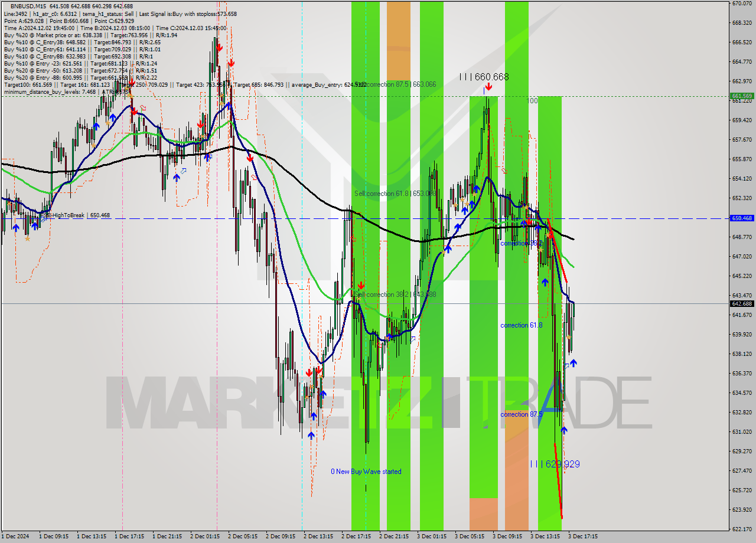Click 'Sell correction 87.5 | 663.066' label
Viewport: 756px width, 543px height.
pos(396,84)
